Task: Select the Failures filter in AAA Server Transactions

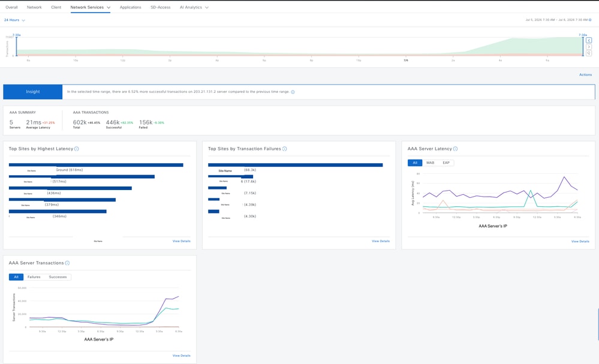Action: point(34,277)
